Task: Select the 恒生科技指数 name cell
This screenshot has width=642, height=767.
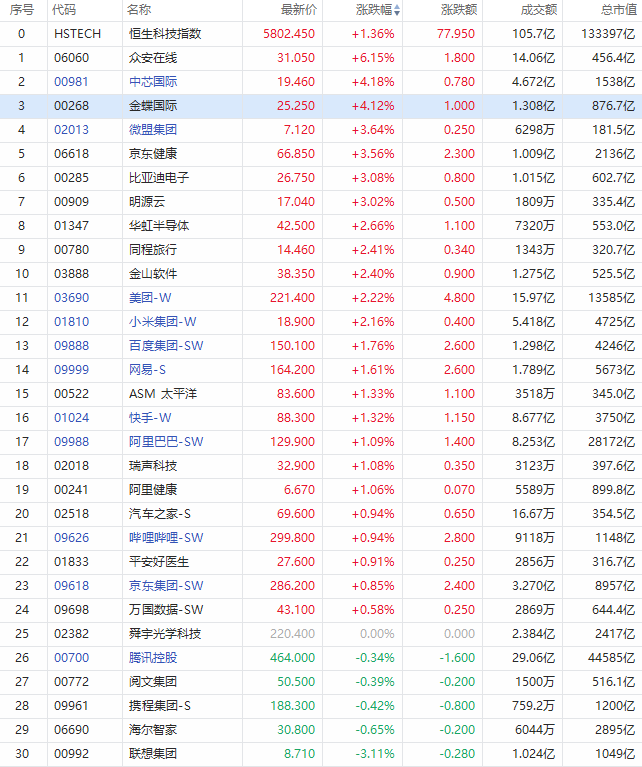Action: tap(165, 34)
